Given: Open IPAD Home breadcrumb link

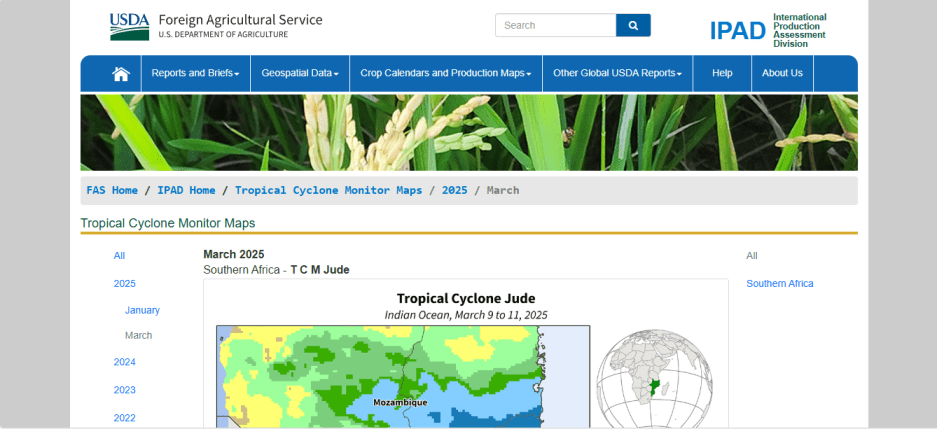Looking at the screenshot, I should click(x=186, y=190).
